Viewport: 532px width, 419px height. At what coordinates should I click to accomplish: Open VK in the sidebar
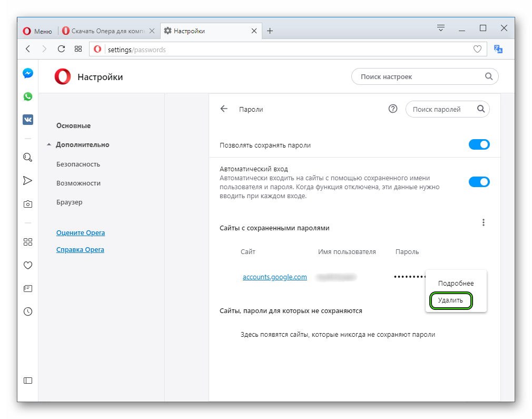[28, 120]
